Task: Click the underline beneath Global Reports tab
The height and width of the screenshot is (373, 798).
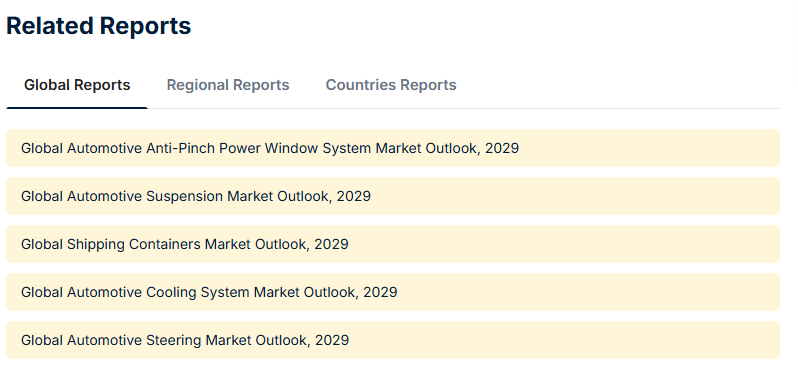Action: click(77, 107)
